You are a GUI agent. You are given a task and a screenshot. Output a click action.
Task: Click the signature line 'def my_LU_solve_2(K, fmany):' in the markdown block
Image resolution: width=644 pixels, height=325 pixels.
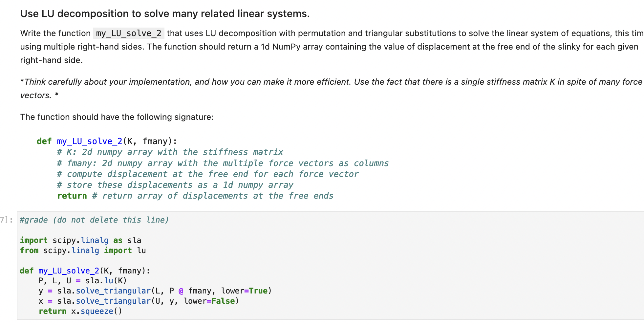(x=107, y=141)
